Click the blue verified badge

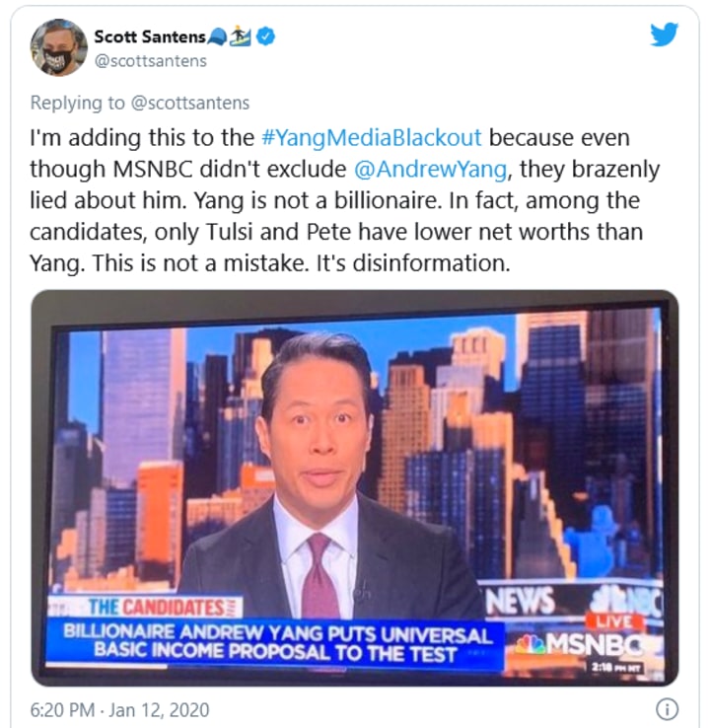[x=266, y=36]
